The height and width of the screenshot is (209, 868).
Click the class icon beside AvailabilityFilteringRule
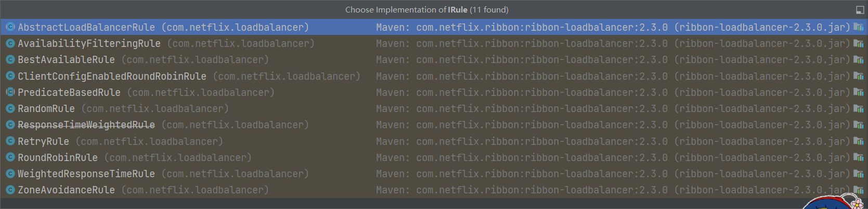click(10, 43)
